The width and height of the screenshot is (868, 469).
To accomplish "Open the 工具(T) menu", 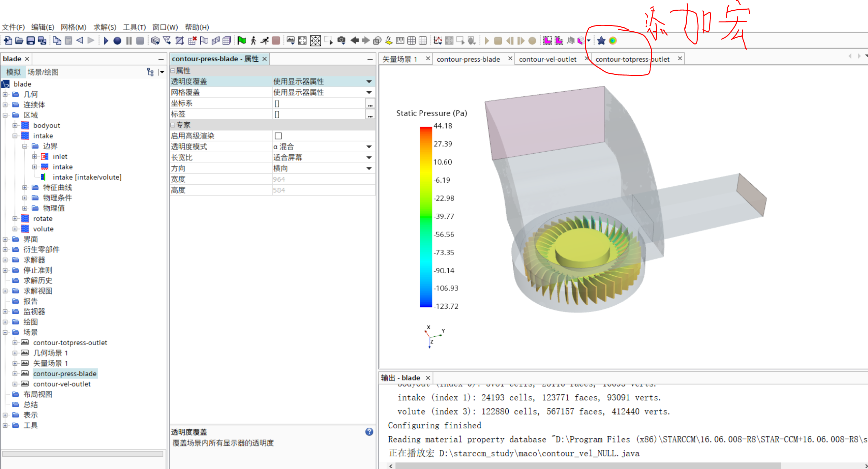I will [x=134, y=27].
